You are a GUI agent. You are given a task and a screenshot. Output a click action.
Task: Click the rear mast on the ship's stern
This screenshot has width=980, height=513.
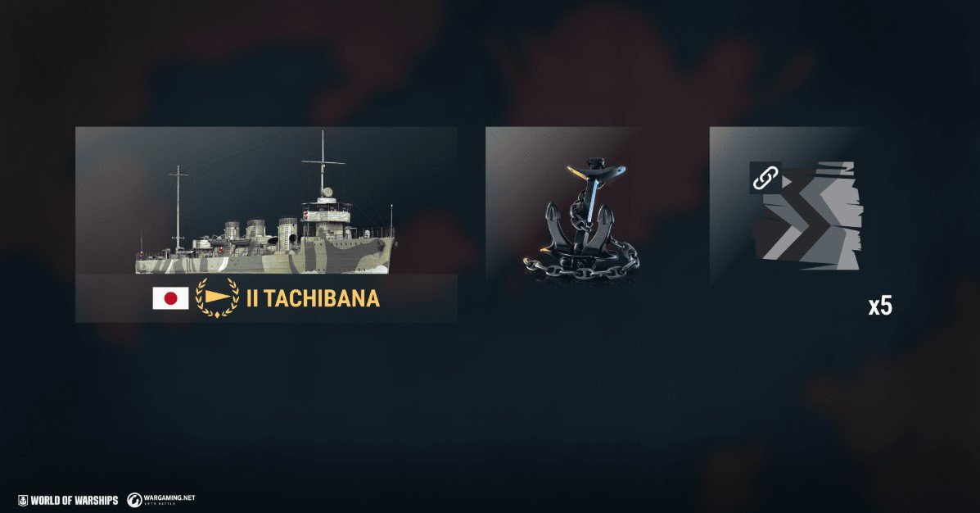pyautogui.click(x=178, y=207)
